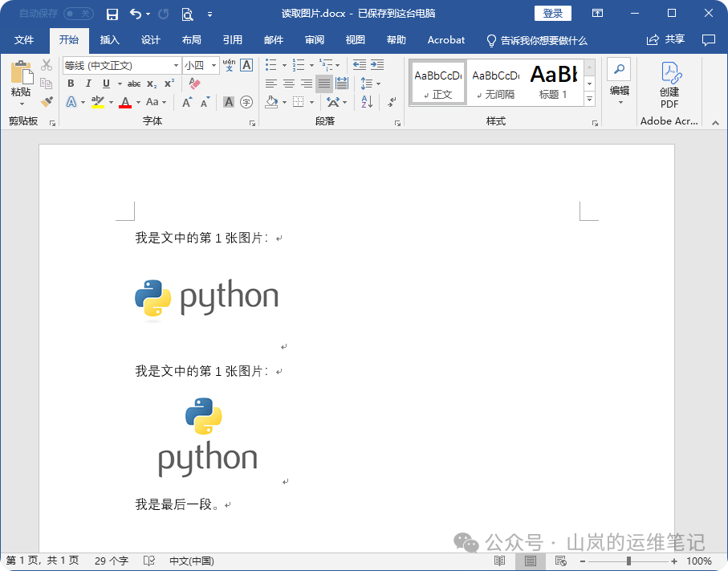Click the ribbon display options icon

[x=597, y=13]
